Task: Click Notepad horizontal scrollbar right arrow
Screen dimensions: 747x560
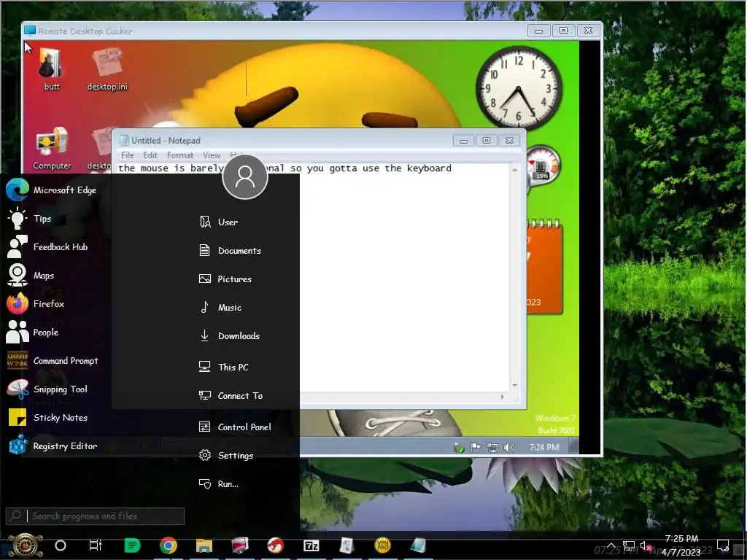Action: coord(503,397)
